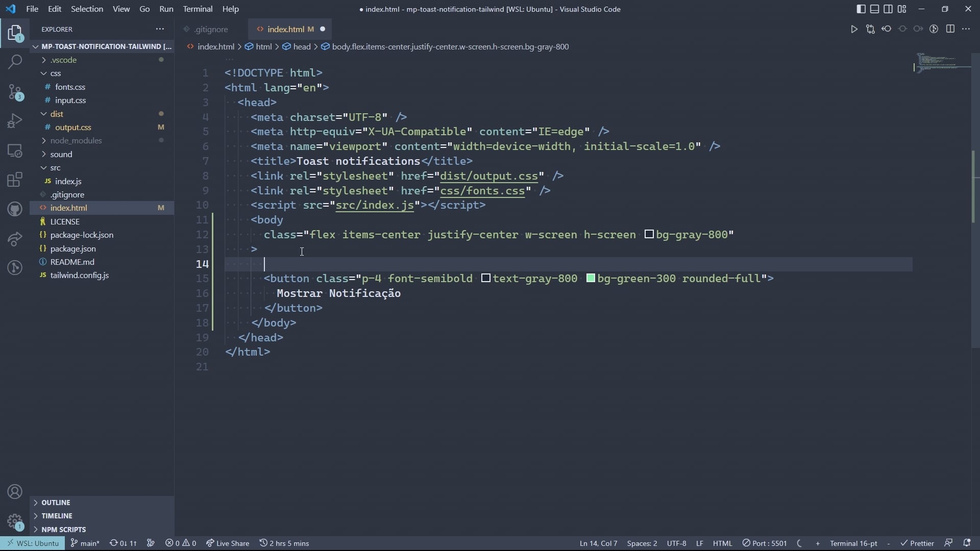This screenshot has height=551, width=980.
Task: Click the notifications bell in status bar
Action: [x=966, y=543]
